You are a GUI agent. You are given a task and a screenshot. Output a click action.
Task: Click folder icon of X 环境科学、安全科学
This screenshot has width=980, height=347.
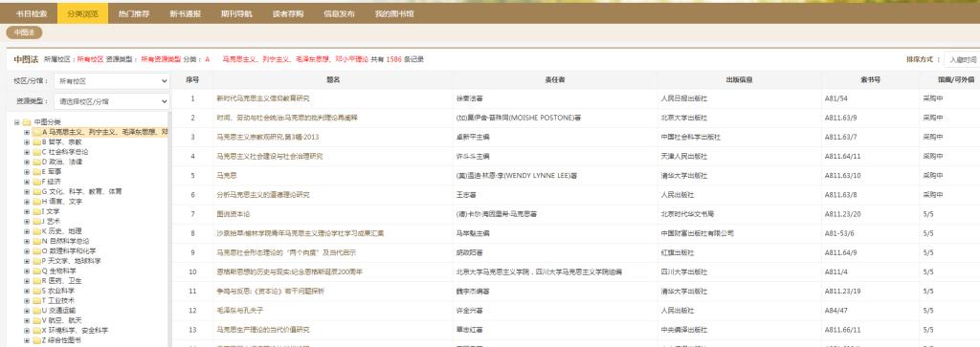[36, 330]
